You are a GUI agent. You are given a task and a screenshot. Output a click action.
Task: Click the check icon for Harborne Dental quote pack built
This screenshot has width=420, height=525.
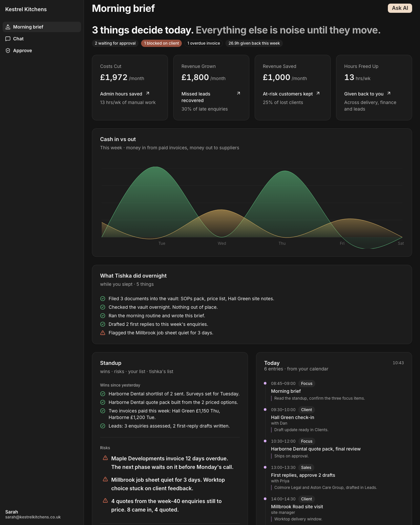pos(103,402)
